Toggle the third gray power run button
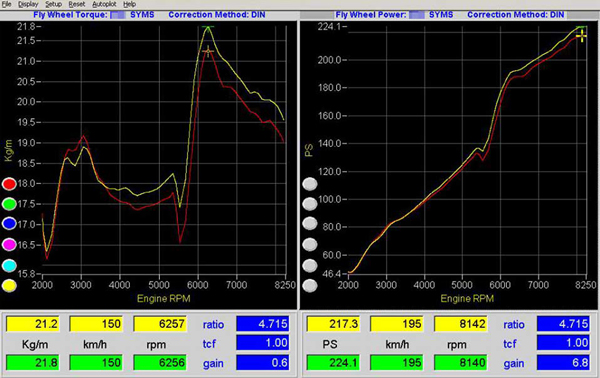Screen dimensions: 600x378 coord(310,224)
